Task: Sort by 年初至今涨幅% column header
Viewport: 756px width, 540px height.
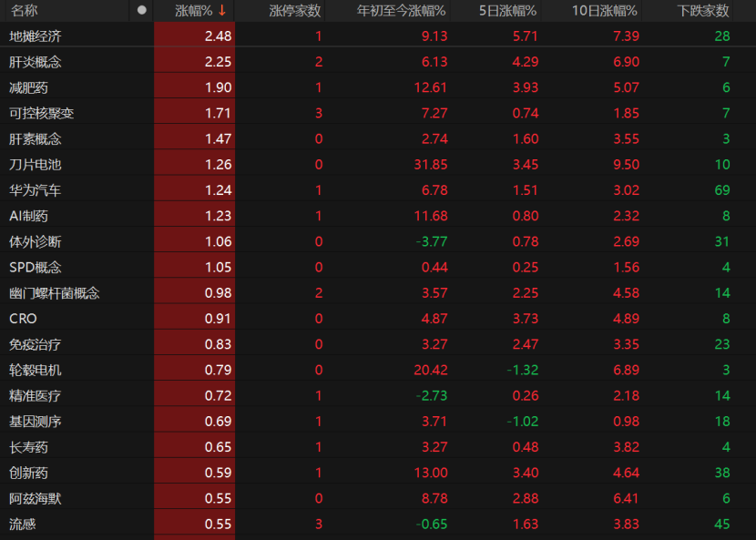Action: 401,11
